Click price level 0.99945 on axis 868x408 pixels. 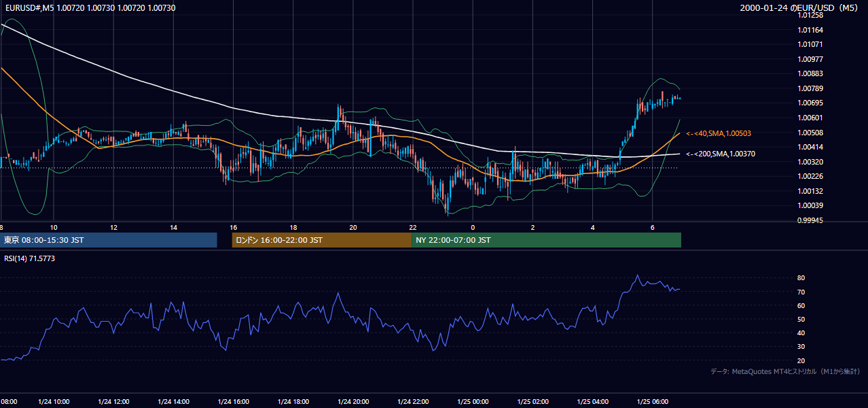(x=810, y=220)
